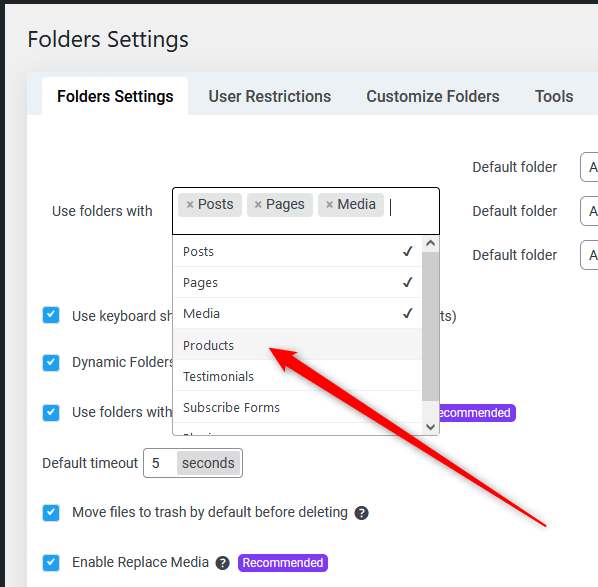The height and width of the screenshot is (587, 598).
Task: Go to the Tools tab
Action: [554, 96]
